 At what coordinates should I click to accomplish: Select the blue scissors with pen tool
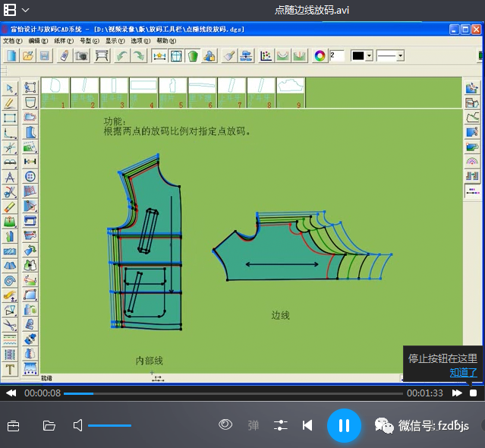click(x=10, y=192)
